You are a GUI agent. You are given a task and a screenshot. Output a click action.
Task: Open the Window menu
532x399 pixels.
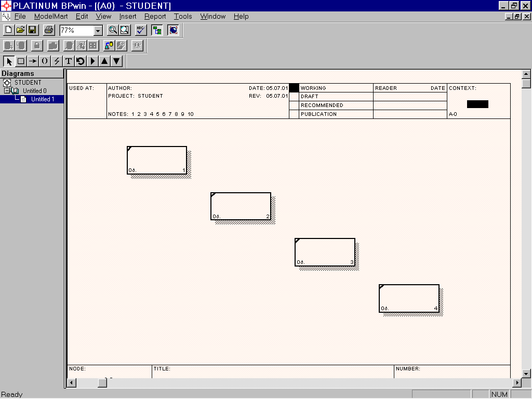click(212, 16)
